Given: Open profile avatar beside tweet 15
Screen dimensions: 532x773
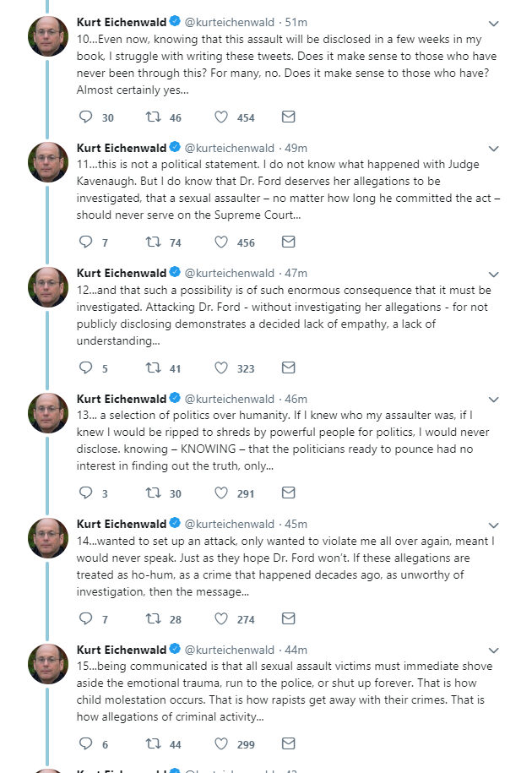Looking at the screenshot, I should pos(48,663).
